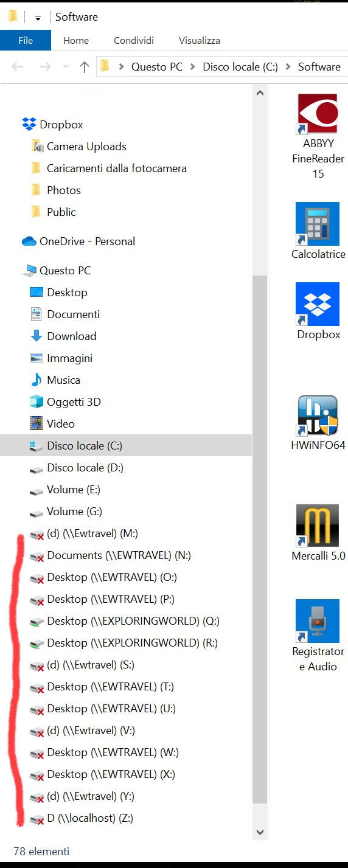348x868 pixels.
Task: Select Desktop (\\EWTRAVEL) (T:) drive
Action: [111, 687]
